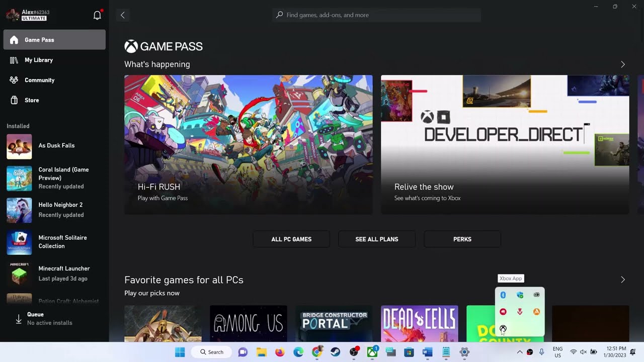This screenshot has height=362, width=644.
Task: Open the Alex profile avatar
Action: [13, 15]
